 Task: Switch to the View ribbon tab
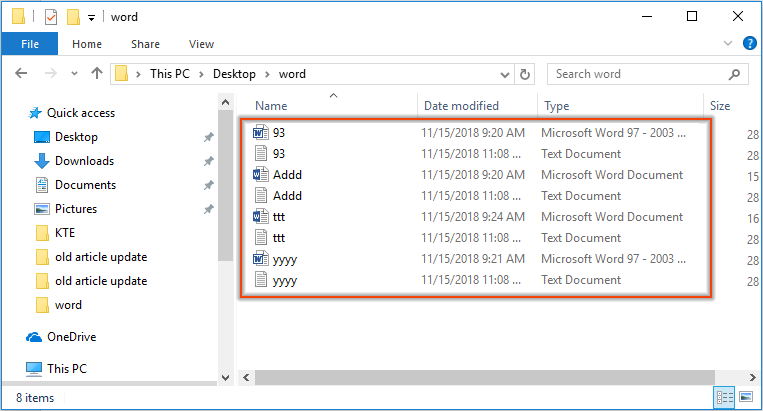[x=201, y=44]
